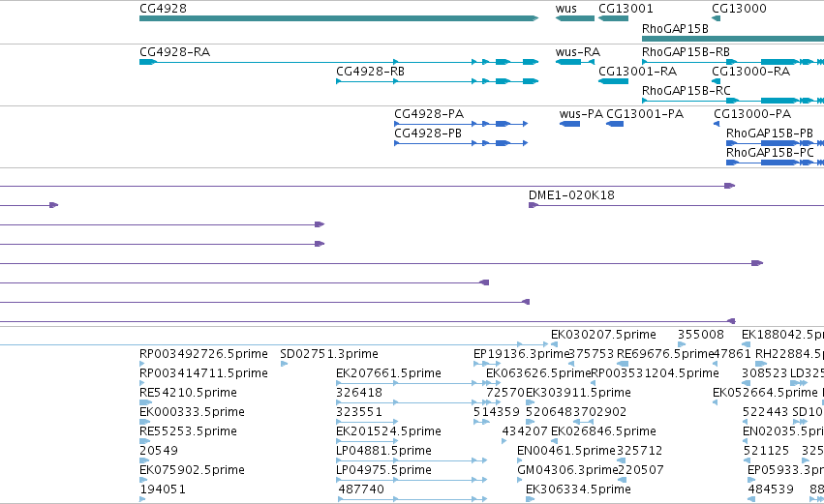Viewport: 824px width, 504px height.
Task: Select the RP003531204.5prime EST
Action: pos(595,383)
